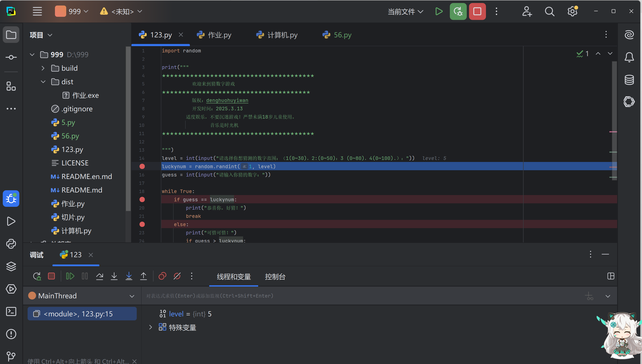This screenshot has height=364, width=642.
Task: Open README.md in the project tree
Action: coord(82,190)
